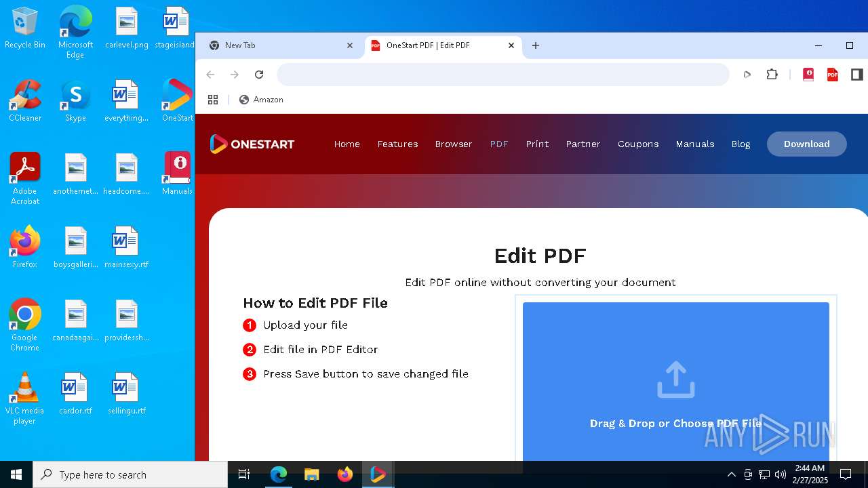Open Manuals menu item on site
The height and width of the screenshot is (488, 868).
click(x=695, y=144)
